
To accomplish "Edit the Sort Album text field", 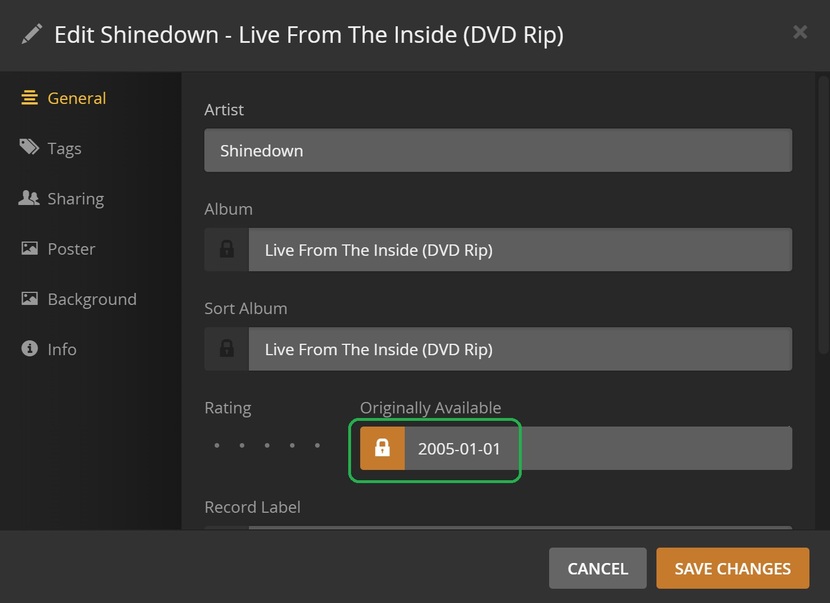I will click(520, 349).
